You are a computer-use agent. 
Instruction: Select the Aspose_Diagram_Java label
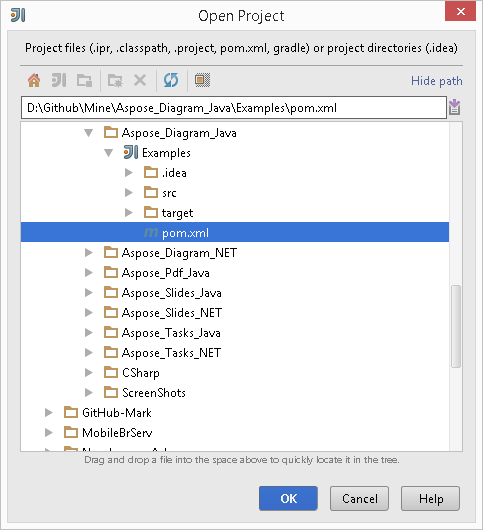179,133
